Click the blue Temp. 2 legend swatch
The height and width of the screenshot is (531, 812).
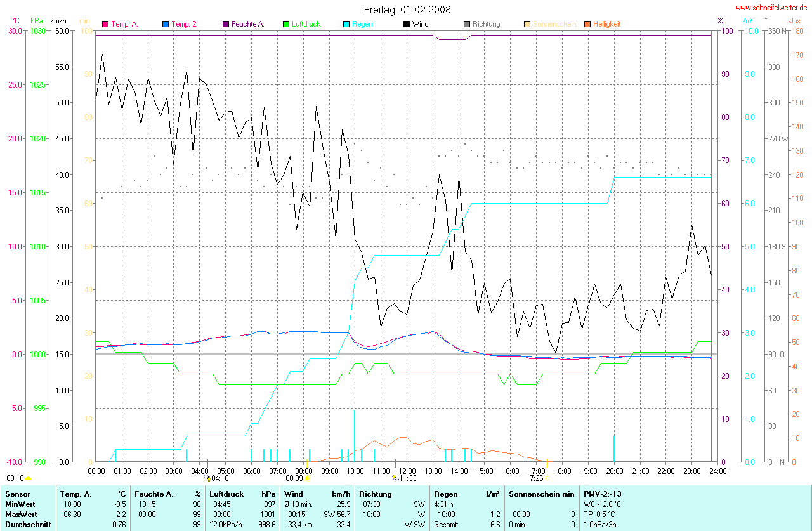(166, 24)
